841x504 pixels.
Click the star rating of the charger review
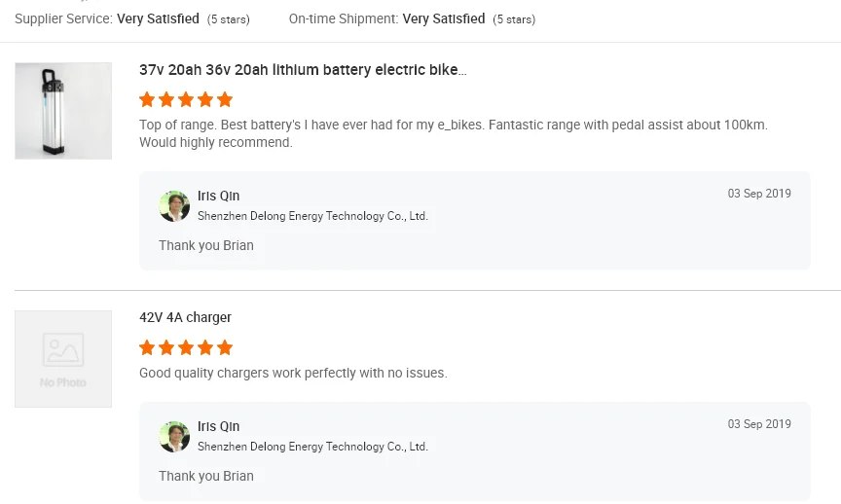pos(186,347)
